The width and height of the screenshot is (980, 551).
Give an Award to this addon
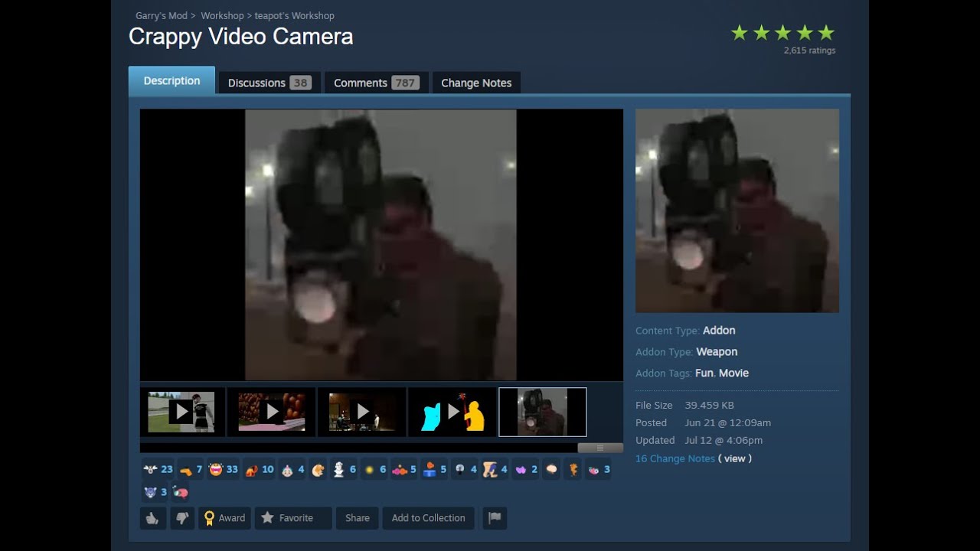point(225,518)
